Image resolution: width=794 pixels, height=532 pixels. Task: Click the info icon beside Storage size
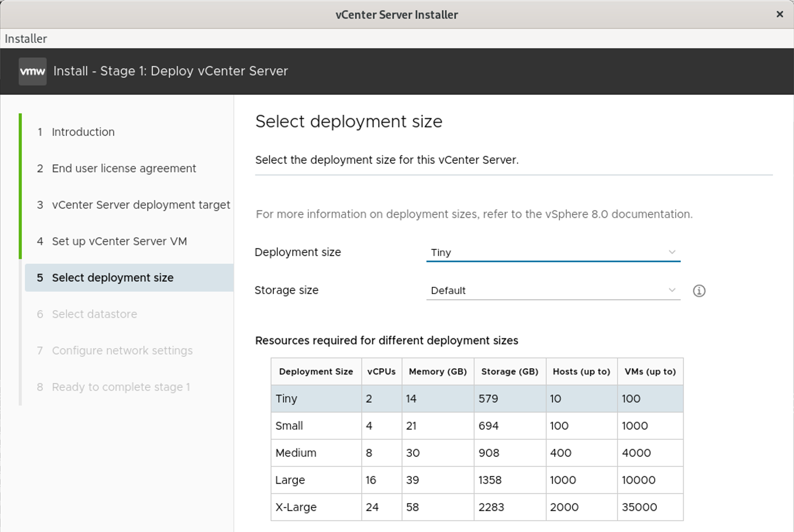coord(699,291)
